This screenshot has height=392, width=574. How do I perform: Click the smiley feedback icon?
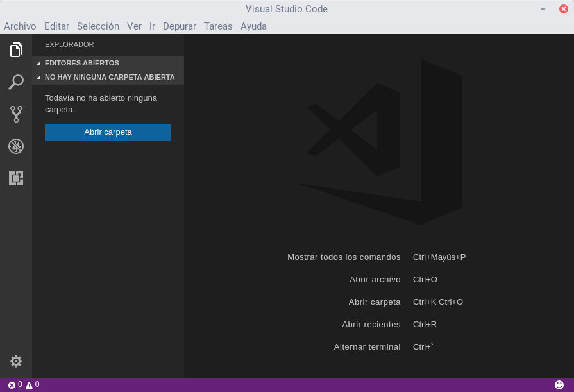(x=559, y=385)
